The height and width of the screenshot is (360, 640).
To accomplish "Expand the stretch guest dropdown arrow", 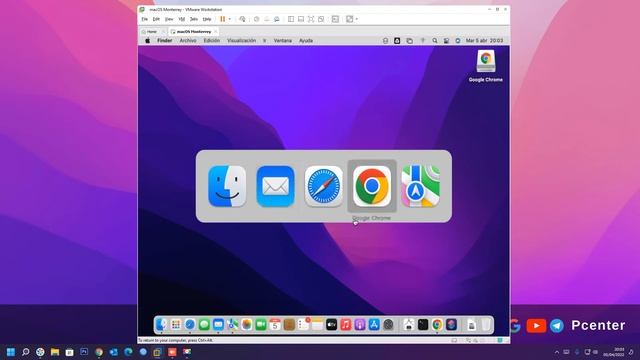I will 357,19.
